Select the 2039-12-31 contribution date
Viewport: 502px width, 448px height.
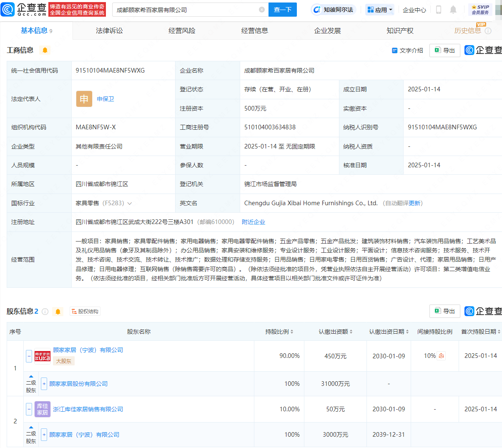[389, 435]
